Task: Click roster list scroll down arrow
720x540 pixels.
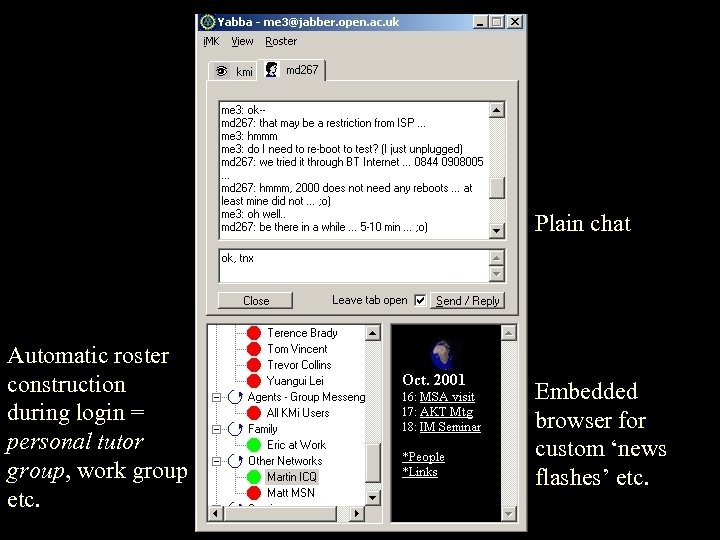Action: coord(373,497)
